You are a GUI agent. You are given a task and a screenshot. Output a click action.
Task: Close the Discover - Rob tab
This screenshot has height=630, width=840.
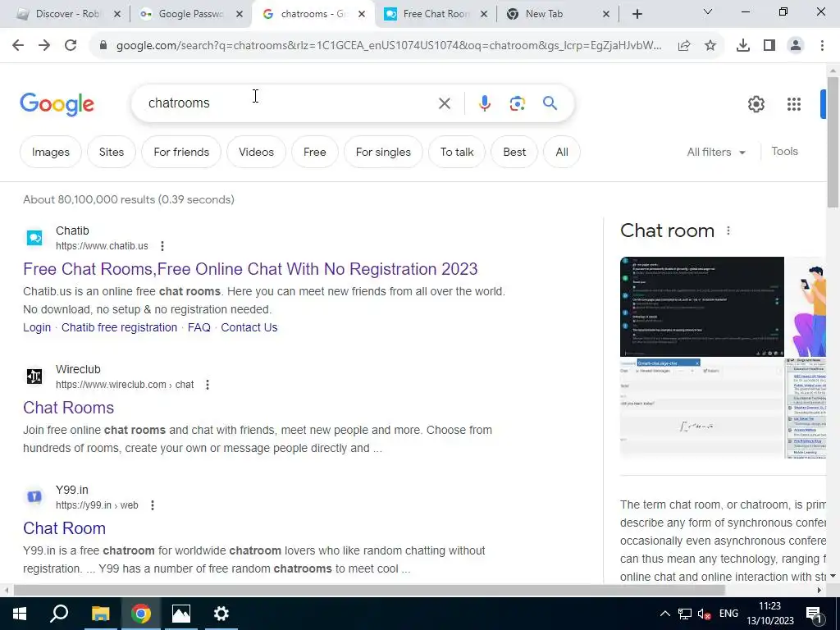(x=117, y=15)
